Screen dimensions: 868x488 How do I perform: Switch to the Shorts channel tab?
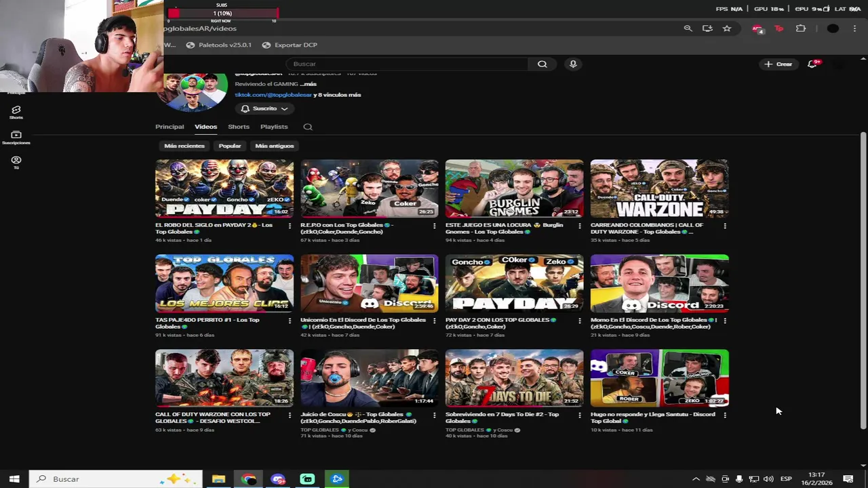(x=239, y=127)
